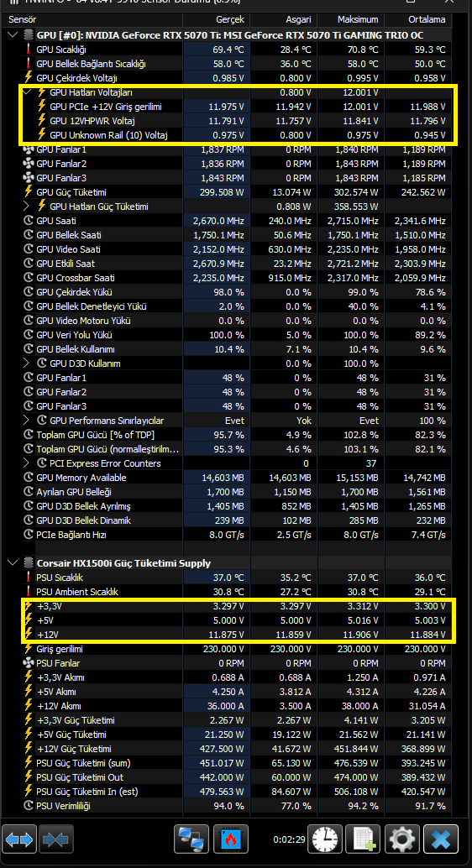Click the chip icon beside Corsair HX1500i header
The image size is (472, 868).
click(29, 563)
